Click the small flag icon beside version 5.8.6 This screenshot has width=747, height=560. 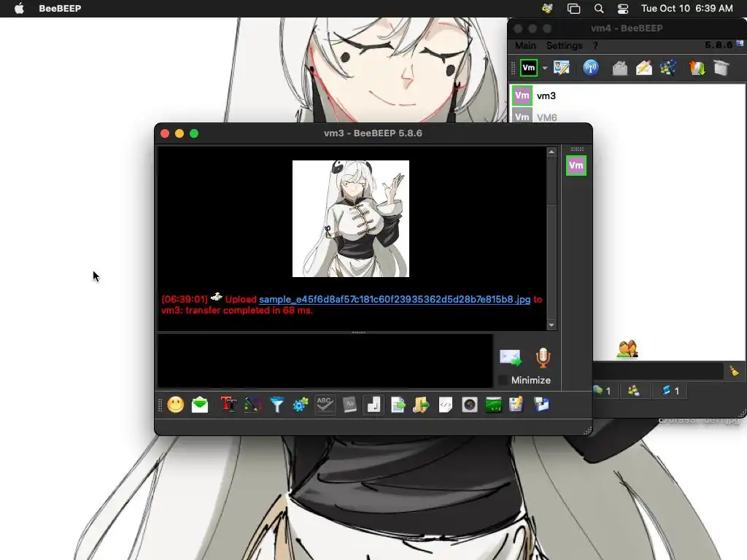740,43
